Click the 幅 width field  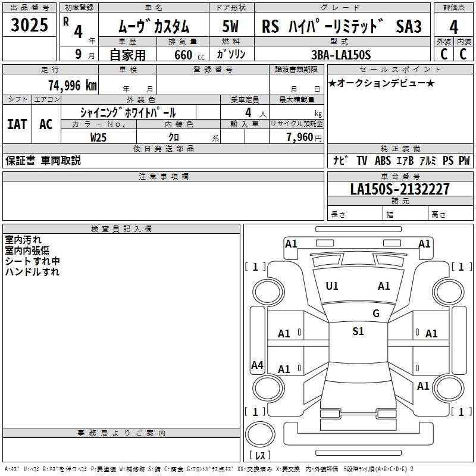pyautogui.click(x=406, y=213)
